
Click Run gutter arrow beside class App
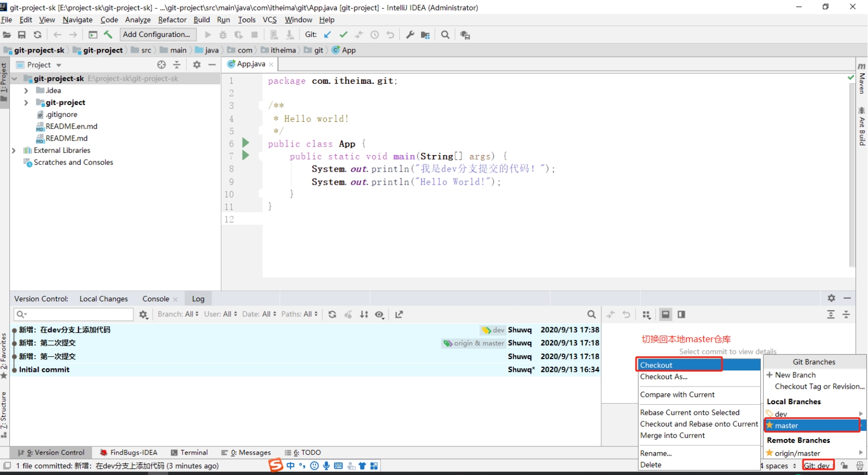246,143
